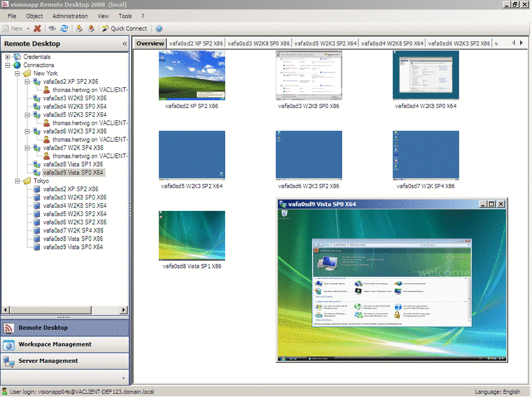Image resolution: width=532 pixels, height=399 pixels.
Task: Open the New dropdown arrow in toolbar
Action: point(28,29)
